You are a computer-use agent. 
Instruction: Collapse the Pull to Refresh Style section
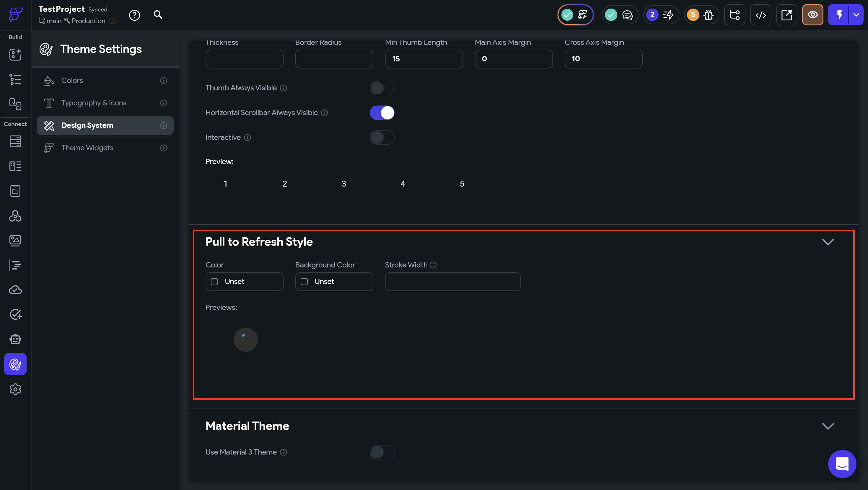[x=828, y=242]
